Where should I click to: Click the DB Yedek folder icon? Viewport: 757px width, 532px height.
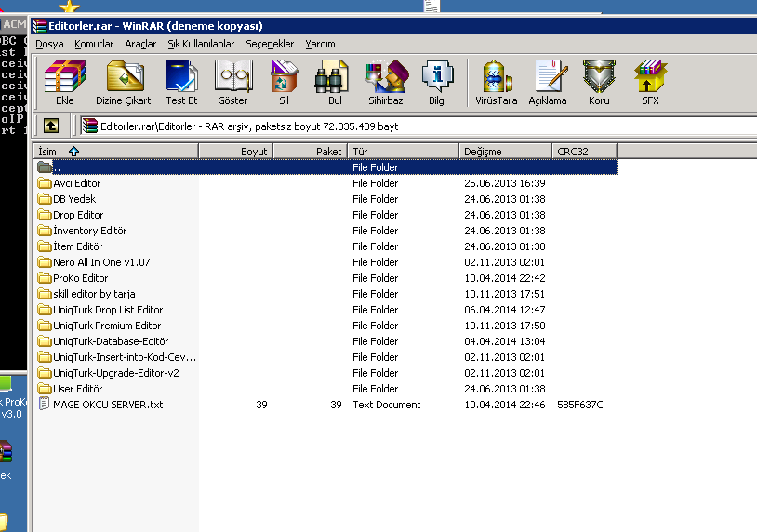tap(45, 199)
